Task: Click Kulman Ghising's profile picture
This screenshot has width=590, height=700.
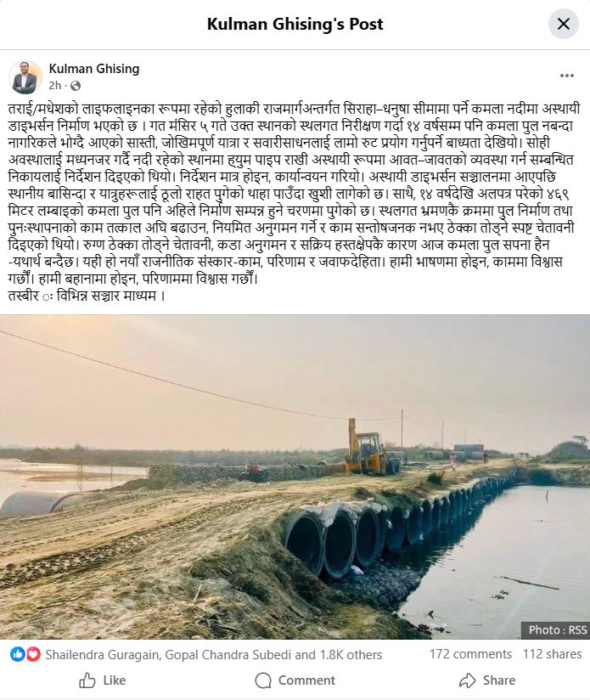Action: coord(25,76)
